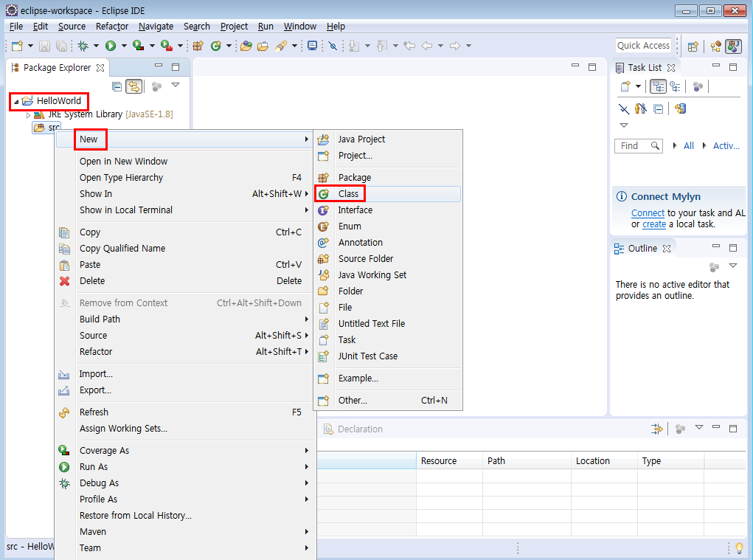Open the Package Explorer view menu arrow
Screen dimensions: 753x560
[x=176, y=85]
